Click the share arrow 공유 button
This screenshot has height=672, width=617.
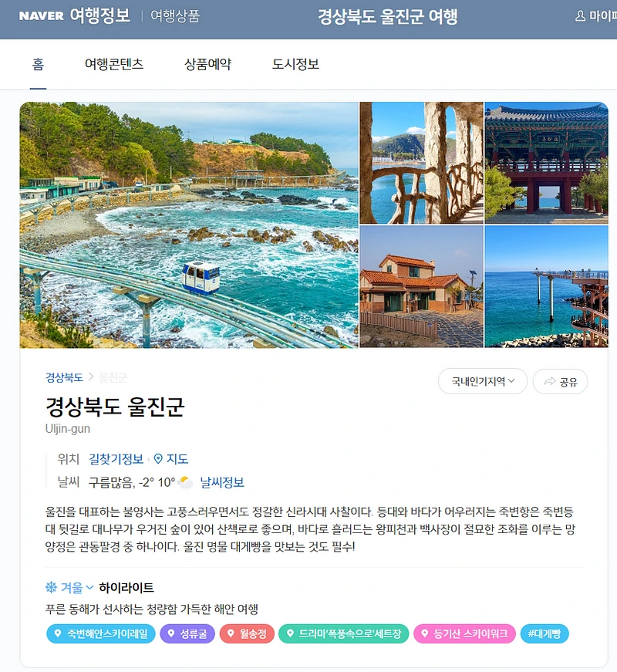pos(560,381)
